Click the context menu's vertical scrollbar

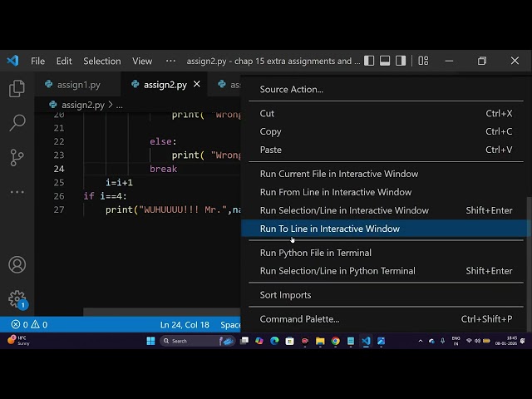(x=529, y=264)
